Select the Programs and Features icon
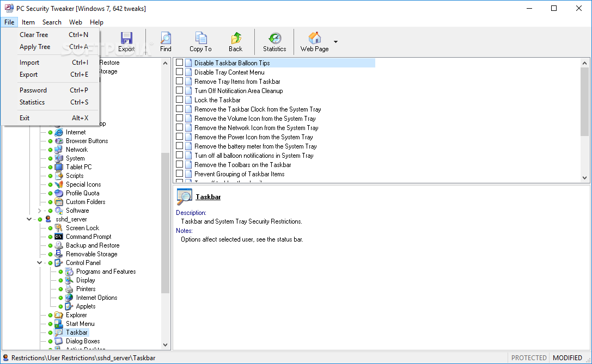Viewport: 592px width, 364px height. coord(69,272)
